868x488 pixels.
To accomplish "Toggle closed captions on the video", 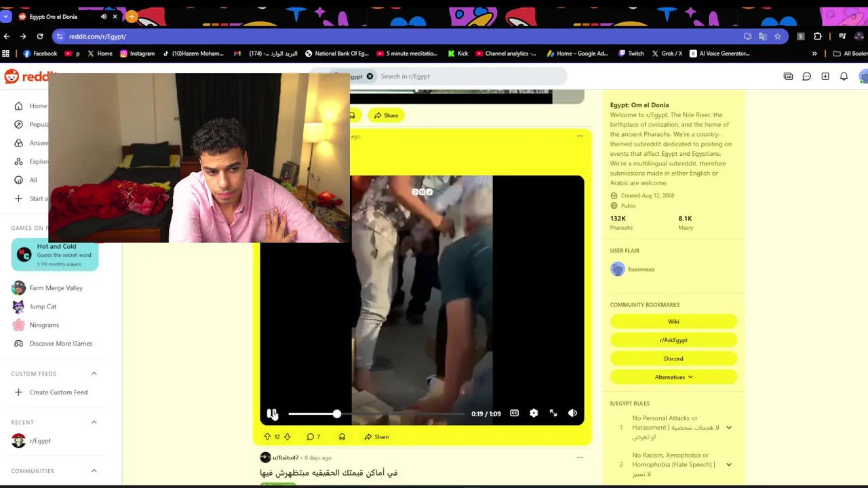I will [x=515, y=413].
